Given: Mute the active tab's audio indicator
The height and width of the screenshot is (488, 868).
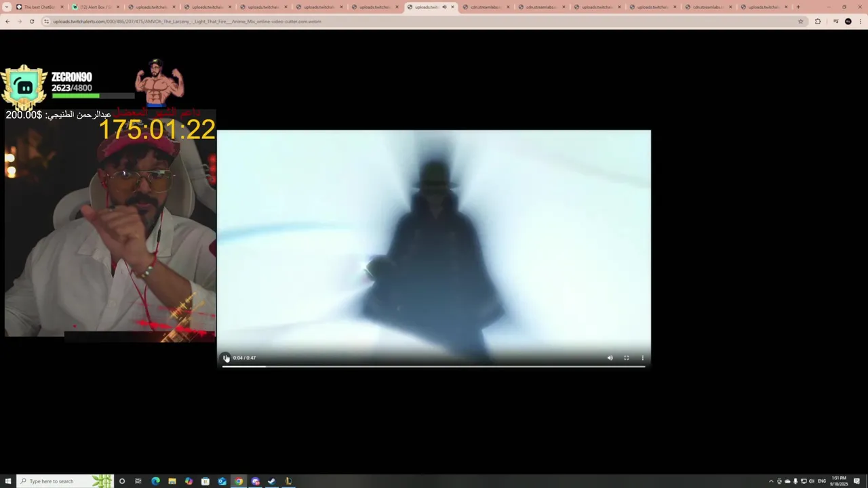Looking at the screenshot, I should pyautogui.click(x=444, y=7).
